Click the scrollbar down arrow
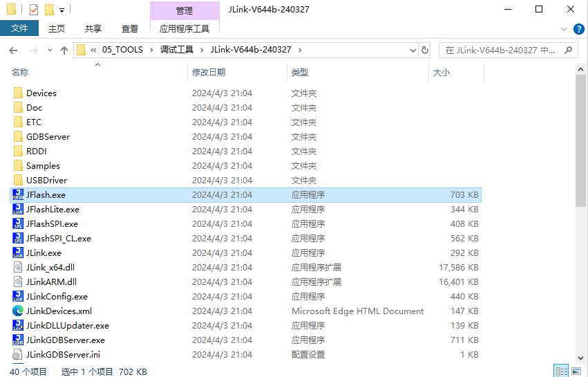 pos(580,358)
